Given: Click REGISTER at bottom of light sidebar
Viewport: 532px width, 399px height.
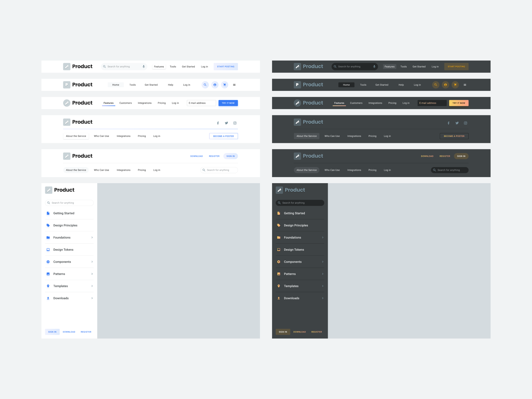Looking at the screenshot, I should 86,332.
